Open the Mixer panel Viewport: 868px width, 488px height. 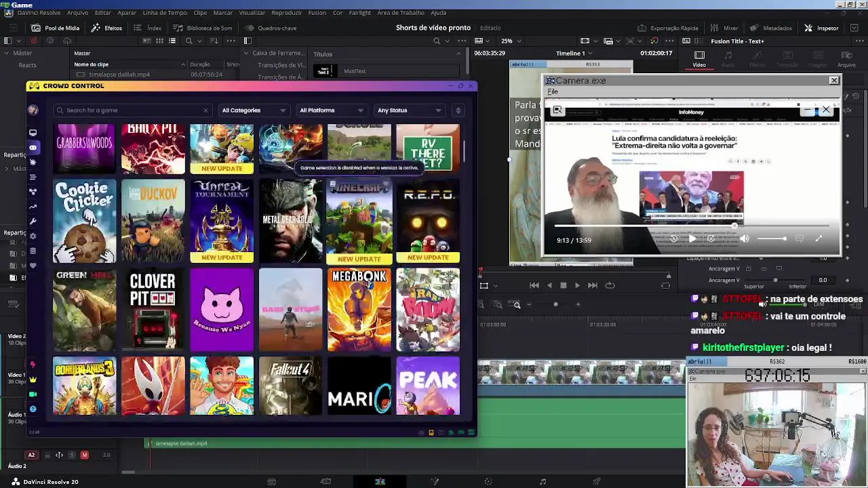pos(724,28)
